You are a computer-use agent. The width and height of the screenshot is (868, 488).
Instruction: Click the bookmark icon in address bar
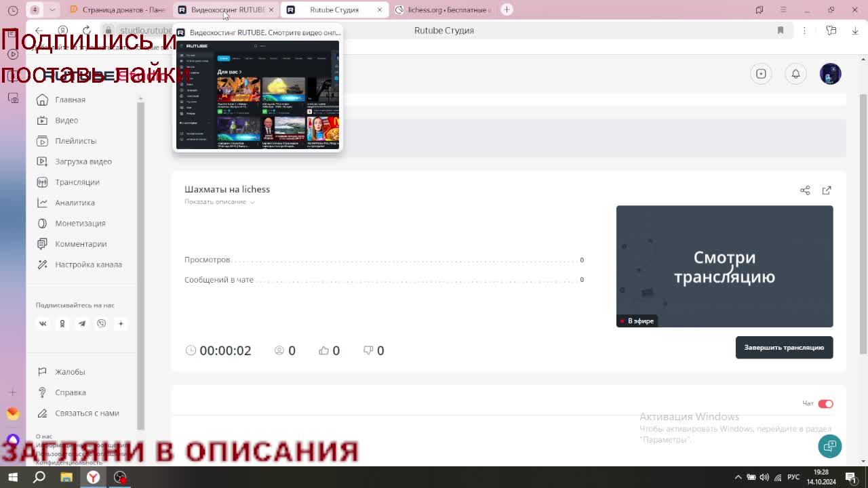pyautogui.click(x=781, y=30)
